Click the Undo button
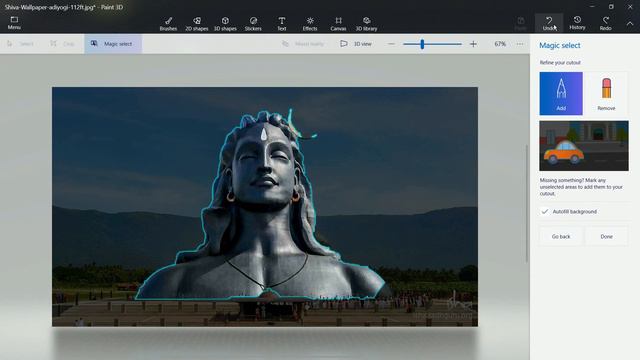Screen dimensions: 640x360 (549, 23)
